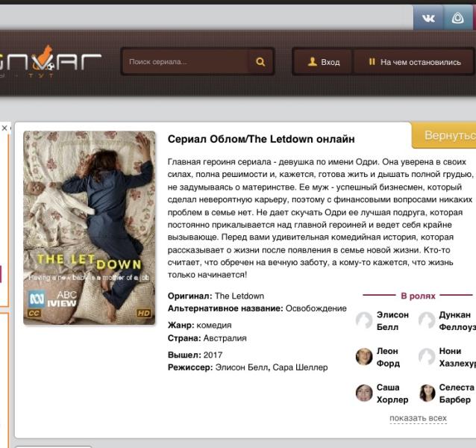Expand cast list with 'показать всех'
The width and height of the screenshot is (476, 448).
point(418,418)
